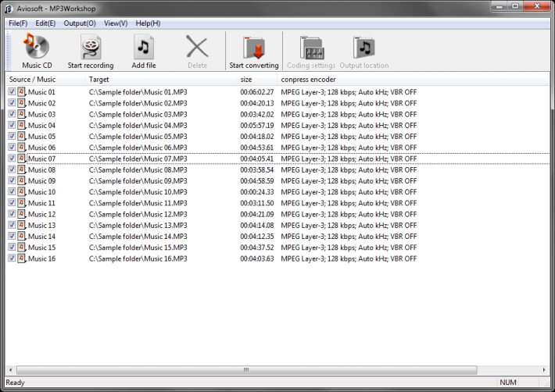Open the Help(H) menu
Viewport: 555px width, 392px height.
pyautogui.click(x=148, y=23)
